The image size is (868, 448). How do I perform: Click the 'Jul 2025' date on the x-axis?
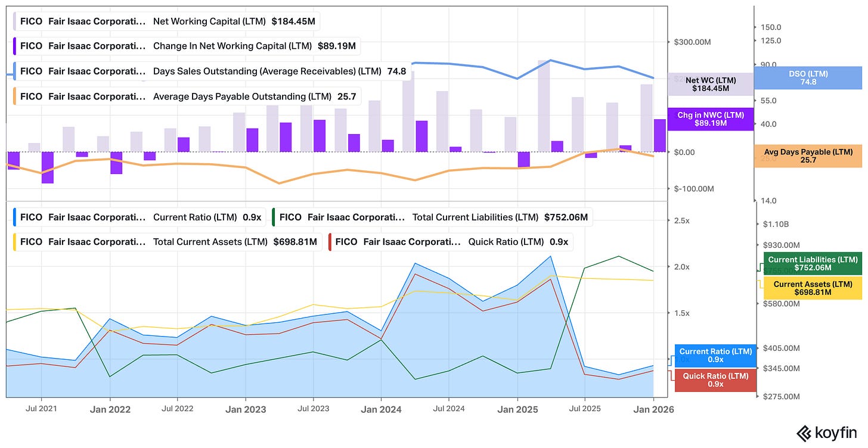[585, 409]
